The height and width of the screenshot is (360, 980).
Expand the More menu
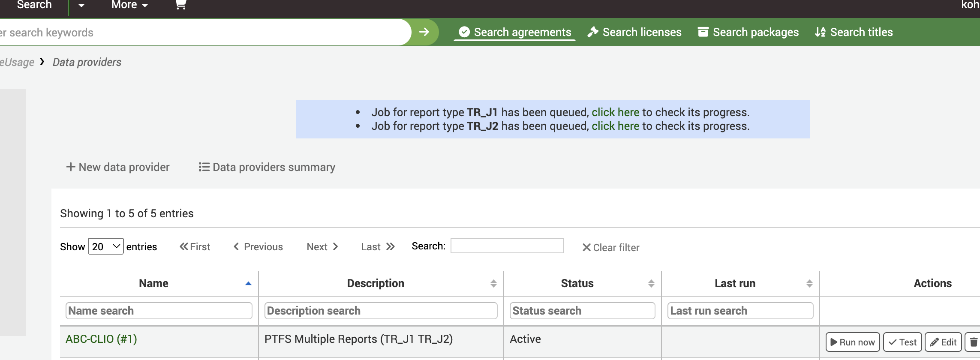pos(129,5)
